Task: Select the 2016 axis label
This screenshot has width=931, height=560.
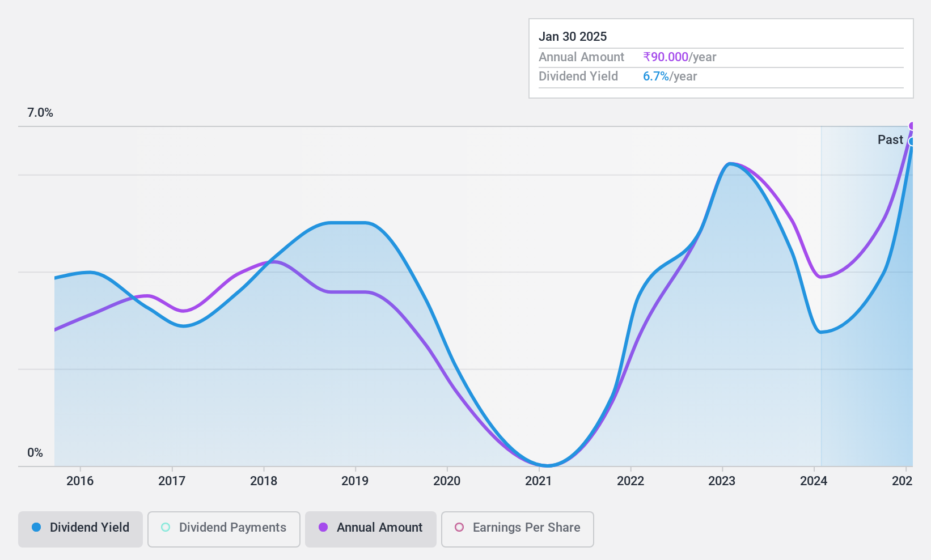Action: (x=80, y=481)
